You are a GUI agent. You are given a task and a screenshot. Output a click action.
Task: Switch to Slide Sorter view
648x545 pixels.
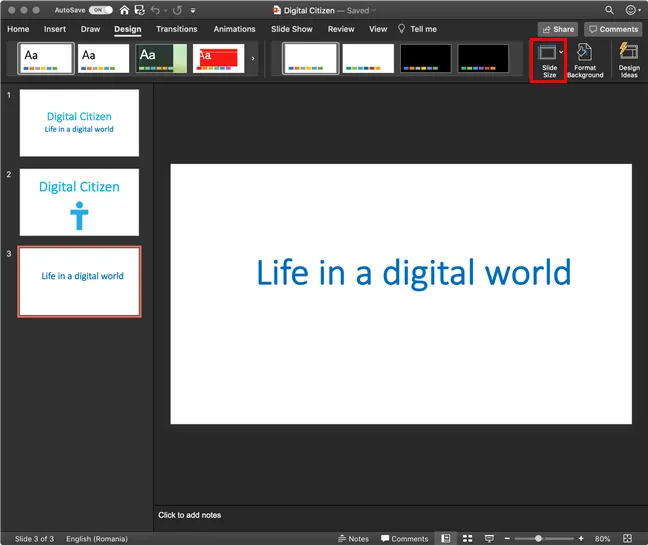467,538
